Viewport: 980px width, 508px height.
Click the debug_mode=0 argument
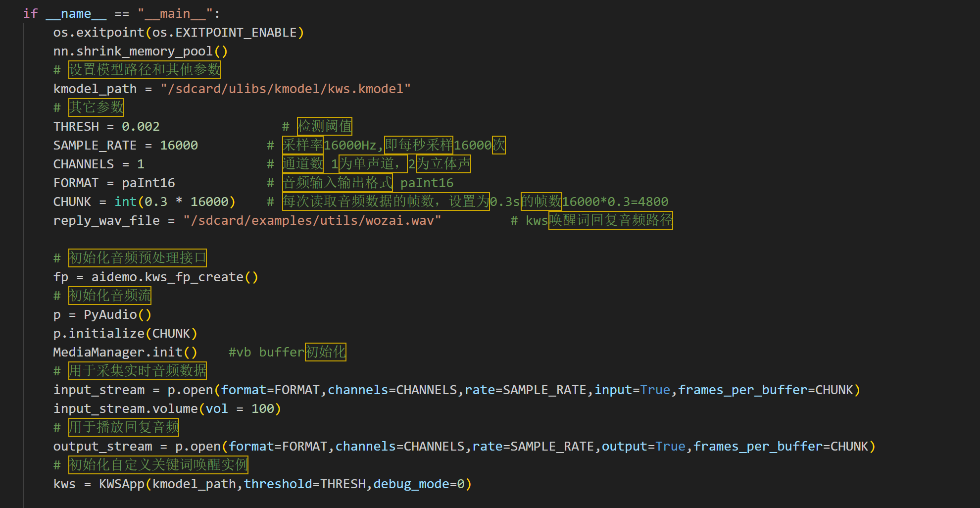point(419,484)
